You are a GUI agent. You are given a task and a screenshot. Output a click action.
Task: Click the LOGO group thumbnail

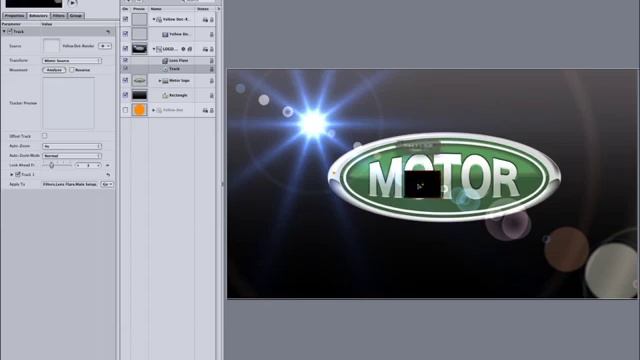tap(139, 49)
